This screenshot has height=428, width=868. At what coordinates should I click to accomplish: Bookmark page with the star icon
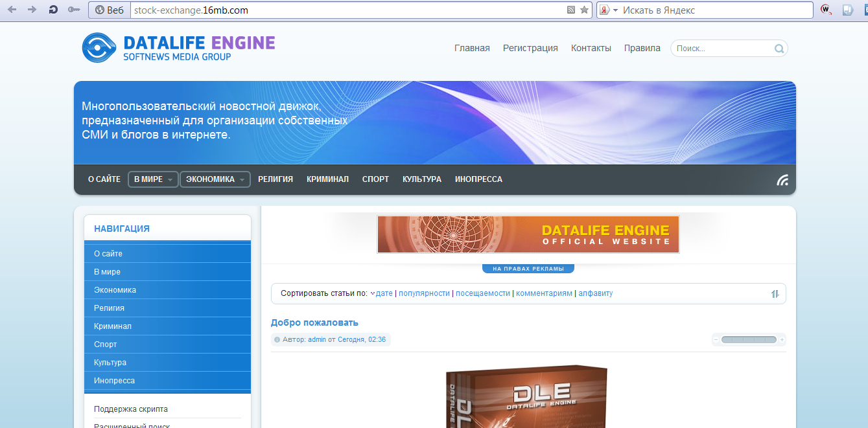click(584, 10)
